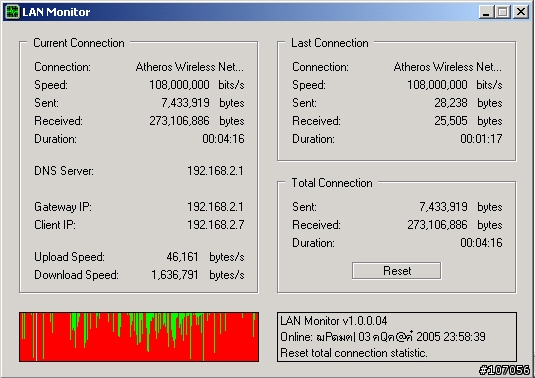Click the Upload Speed label
This screenshot has height=378, width=535.
(69, 257)
